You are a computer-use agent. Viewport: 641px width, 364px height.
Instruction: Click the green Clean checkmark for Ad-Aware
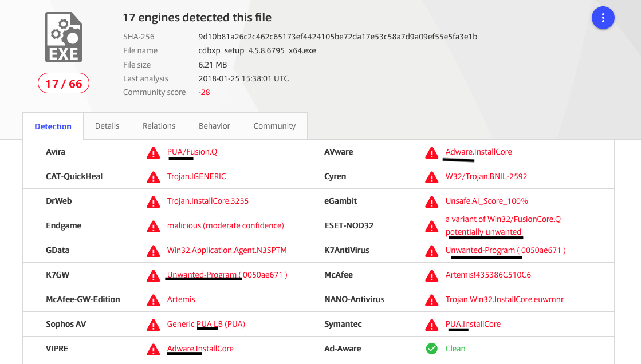tap(431, 349)
